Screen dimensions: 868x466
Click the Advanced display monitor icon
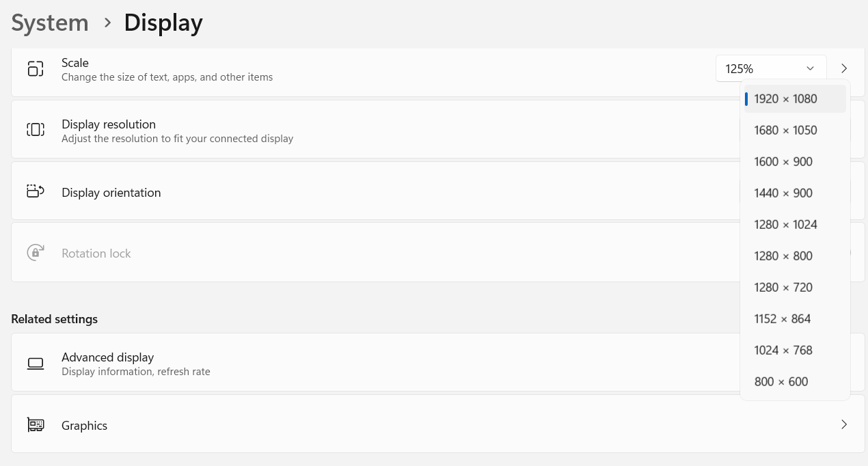click(36, 364)
